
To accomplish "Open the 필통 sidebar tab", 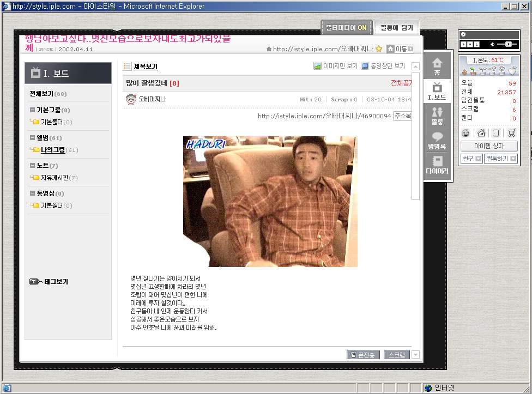I will pos(437,116).
